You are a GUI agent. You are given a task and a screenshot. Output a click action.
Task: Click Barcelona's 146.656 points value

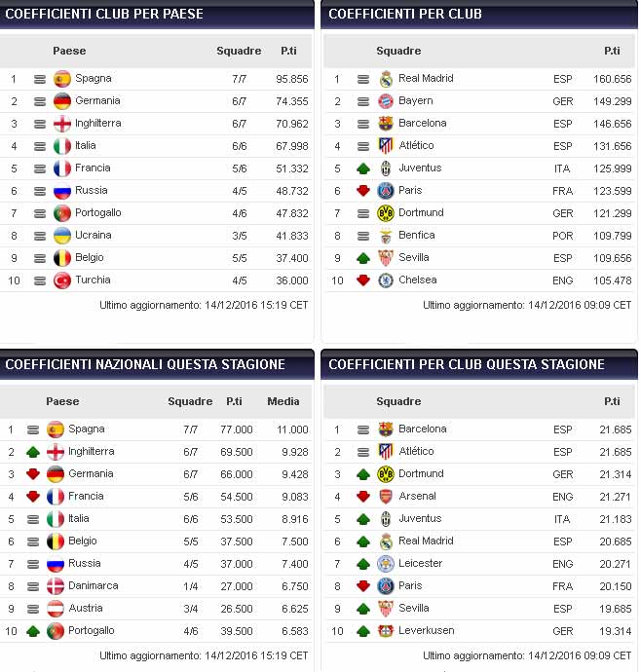click(611, 124)
